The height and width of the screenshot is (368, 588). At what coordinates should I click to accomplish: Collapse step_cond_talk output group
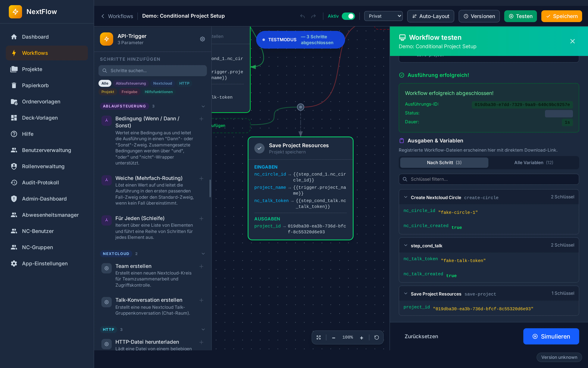coord(406,245)
